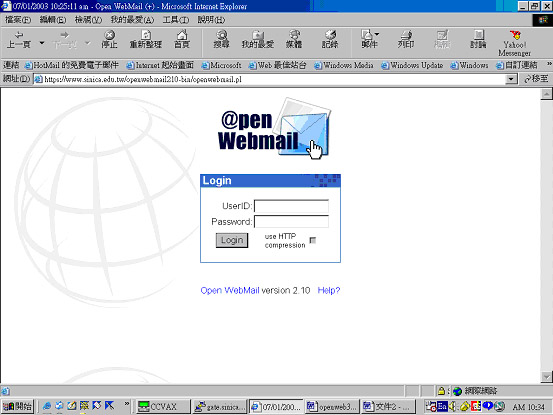The height and width of the screenshot is (415, 553).
Task: Launch Yahoo! Messenger toolbar icon
Action: [x=515, y=43]
